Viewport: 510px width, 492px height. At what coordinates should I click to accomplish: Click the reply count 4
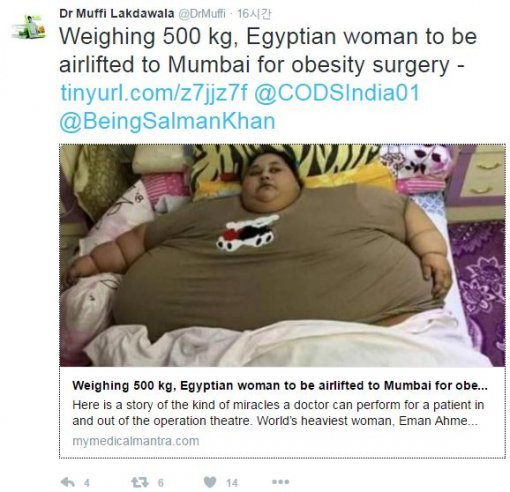coord(87,483)
